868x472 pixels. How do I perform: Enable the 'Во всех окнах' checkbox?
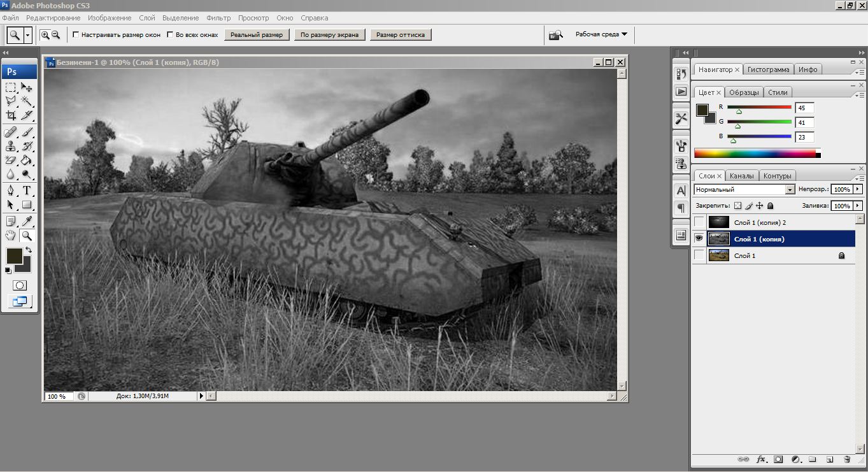click(x=170, y=35)
